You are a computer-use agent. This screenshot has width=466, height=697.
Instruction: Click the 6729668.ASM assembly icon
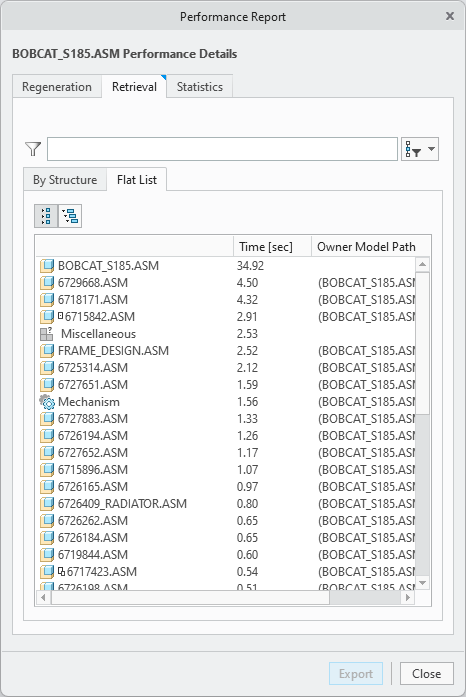coord(47,283)
